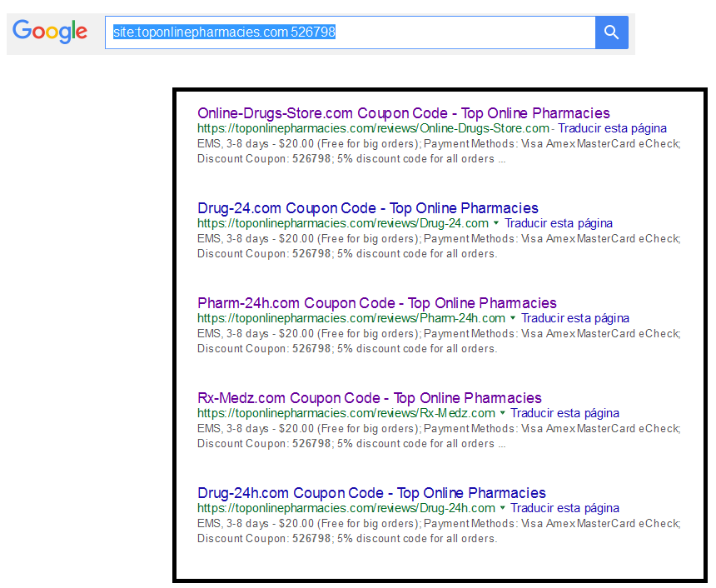Click Traducir esta página for Online-Drugs-Store.com
The width and height of the screenshot is (716, 588).
tap(612, 128)
